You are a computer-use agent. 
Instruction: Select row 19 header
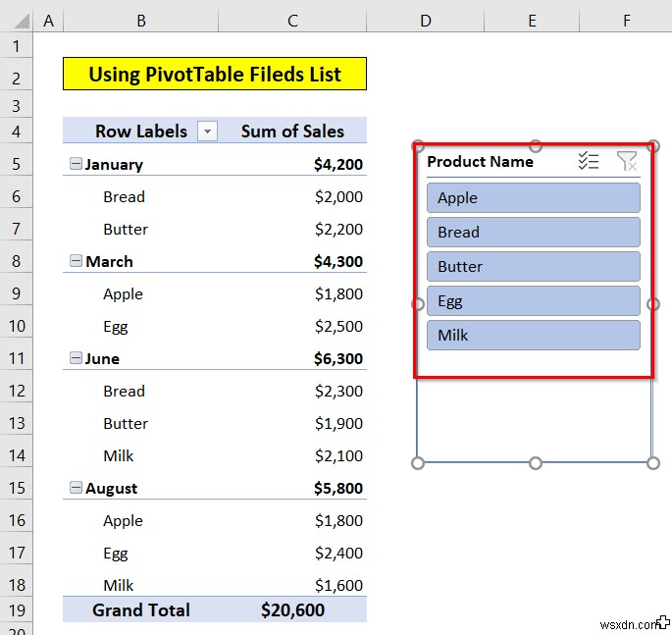point(17,610)
